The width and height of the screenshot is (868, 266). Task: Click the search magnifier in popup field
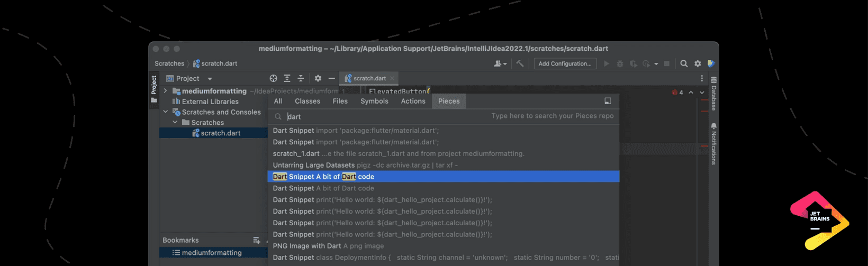click(x=278, y=117)
